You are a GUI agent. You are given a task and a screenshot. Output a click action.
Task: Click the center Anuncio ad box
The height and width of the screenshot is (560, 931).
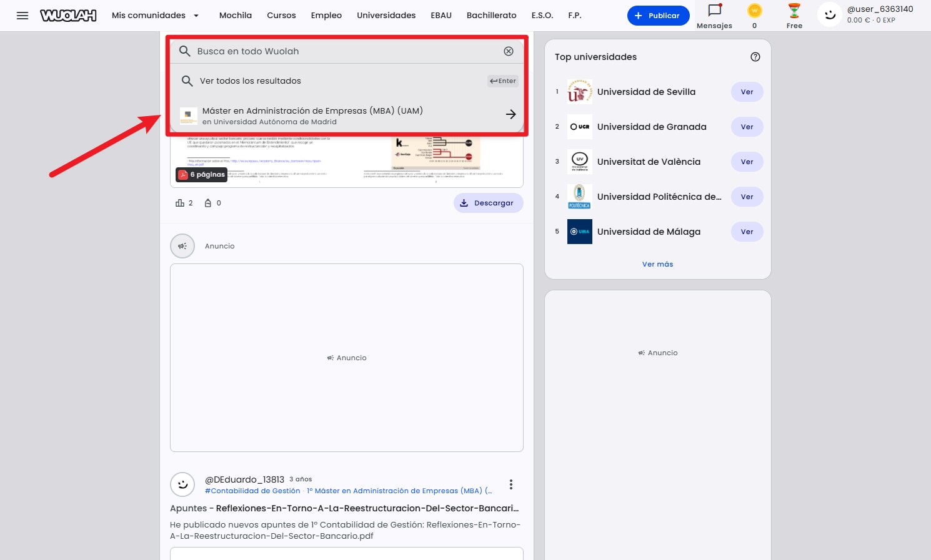347,358
